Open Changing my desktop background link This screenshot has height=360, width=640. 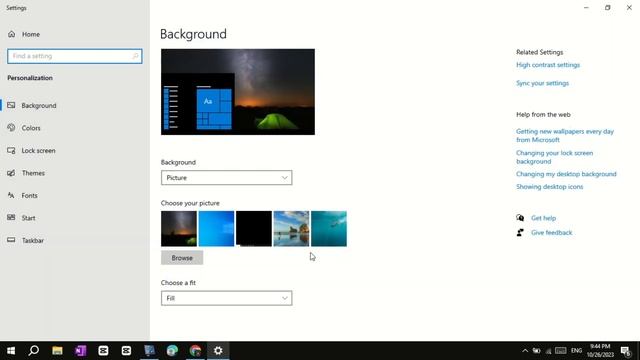click(x=566, y=174)
